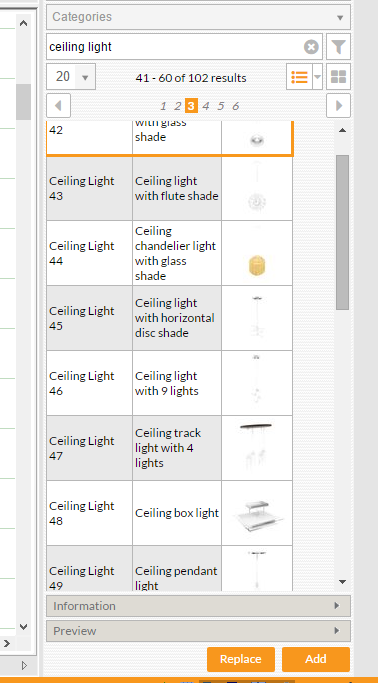Clear the ceiling light search text
This screenshot has height=683, width=378.
pos(311,47)
